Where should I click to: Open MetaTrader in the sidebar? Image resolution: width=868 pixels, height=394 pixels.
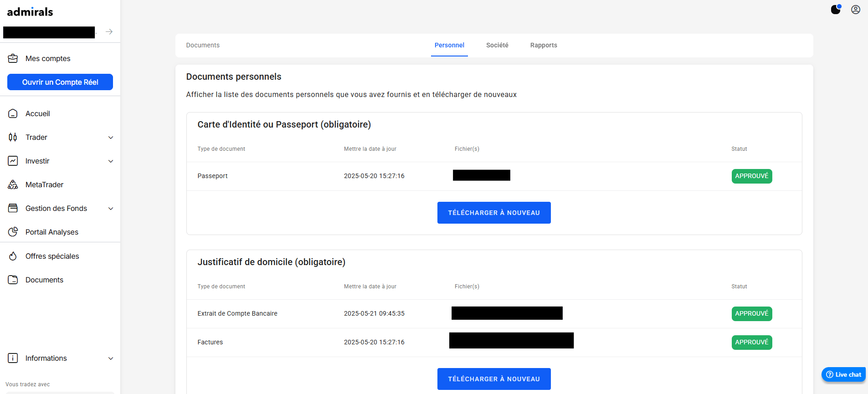44,184
